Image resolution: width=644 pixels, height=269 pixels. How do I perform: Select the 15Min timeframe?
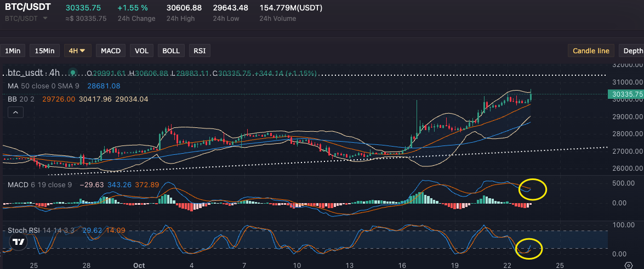(x=44, y=51)
